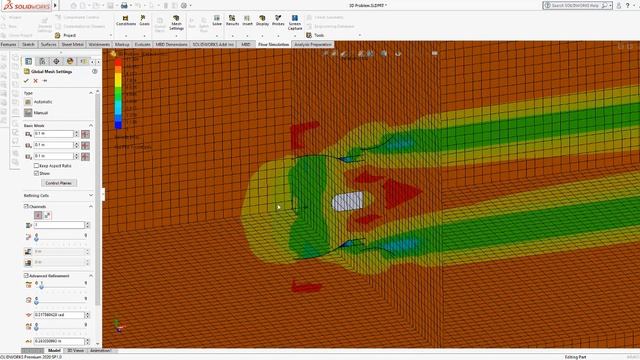Open the DisplayManager sphere tab
Screen dimensions: 640x360
[70, 61]
